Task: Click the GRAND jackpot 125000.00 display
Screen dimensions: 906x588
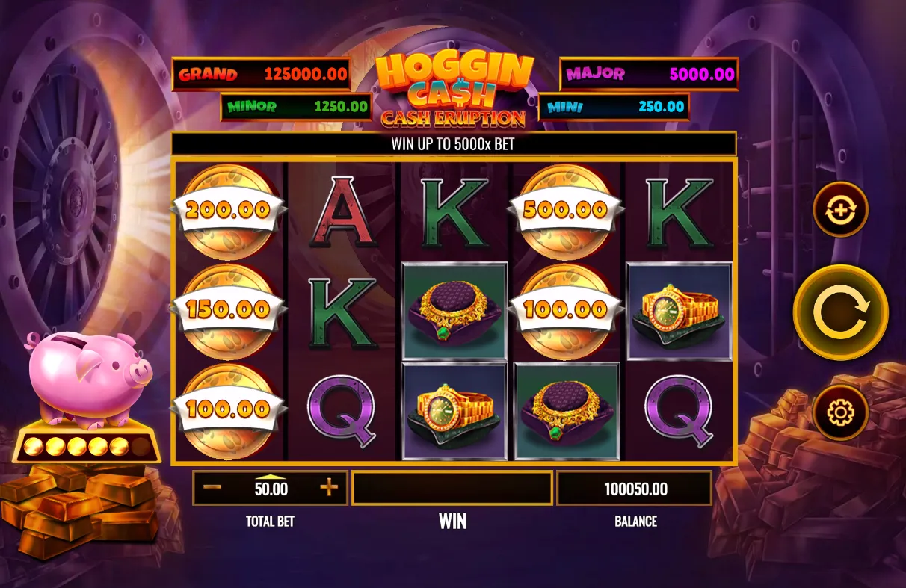Action: tap(262, 74)
